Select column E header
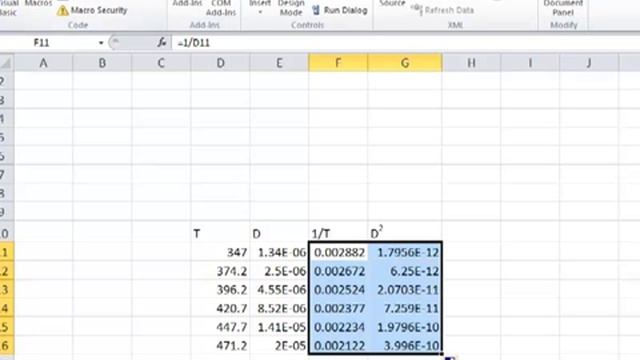The image size is (640, 360). 279,63
